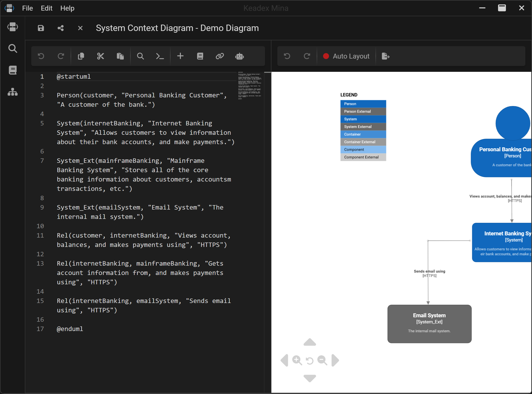Click the scissors cut icon
Viewport: 532px width, 394px height.
pos(100,56)
